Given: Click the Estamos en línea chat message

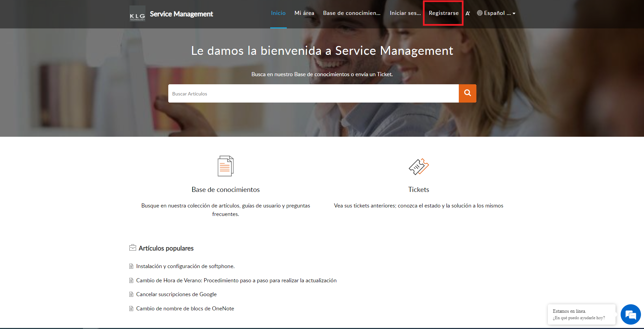Looking at the screenshot, I should [581, 314].
